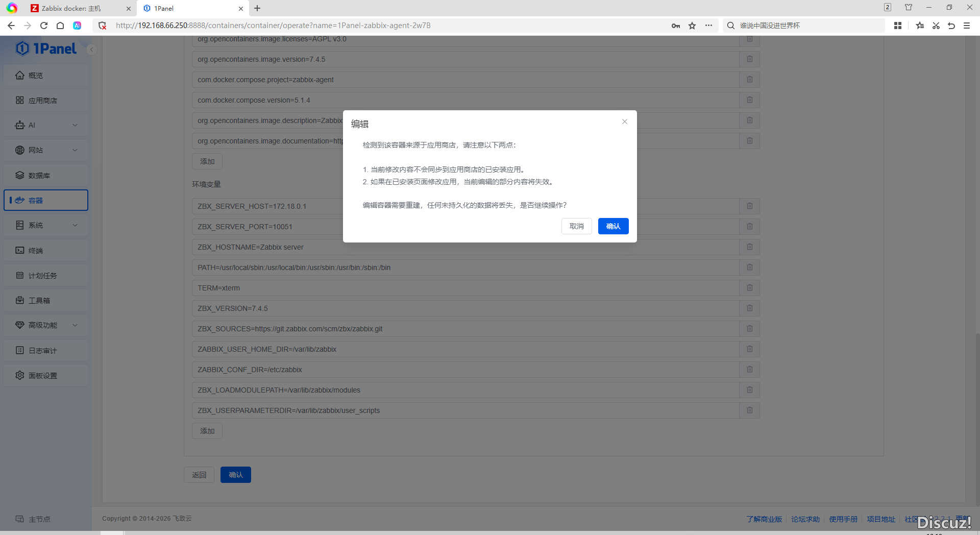Open 计划任务 scheduled tasks in the sidebar
Screen dimensions: 980x535
coord(46,275)
